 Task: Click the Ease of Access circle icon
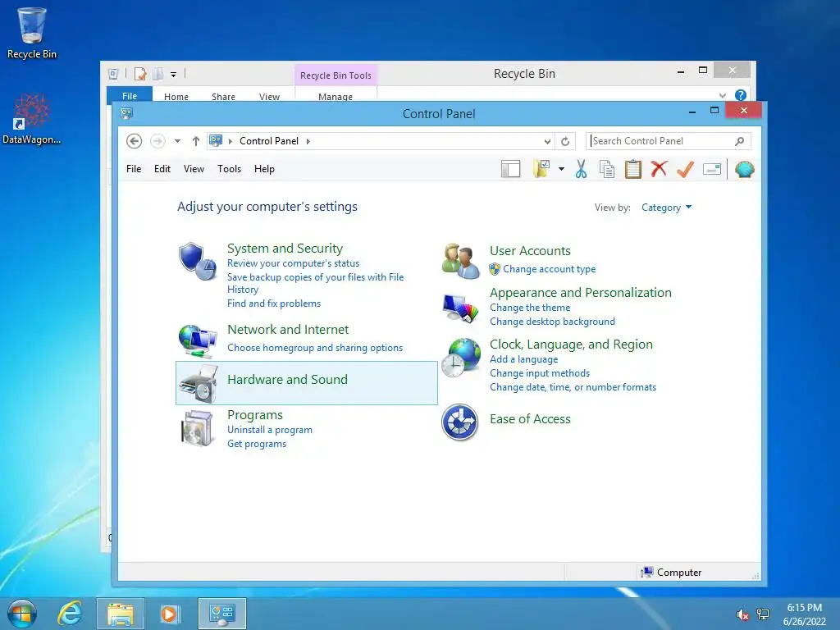click(459, 422)
